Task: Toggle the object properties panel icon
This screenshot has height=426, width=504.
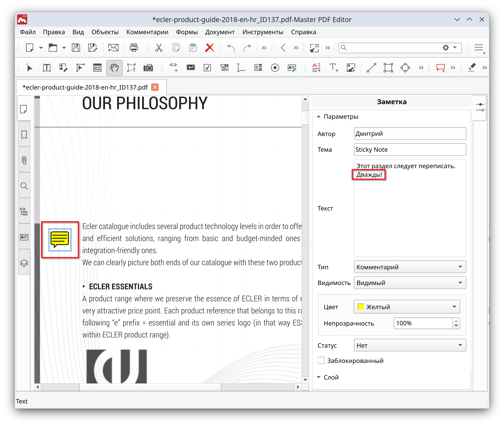Action: 480,108
